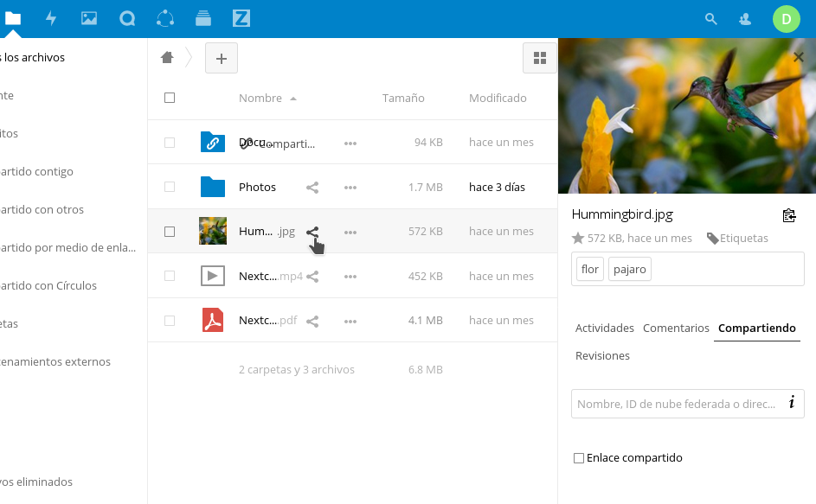
Task: Close the details sidebar
Action: click(799, 57)
